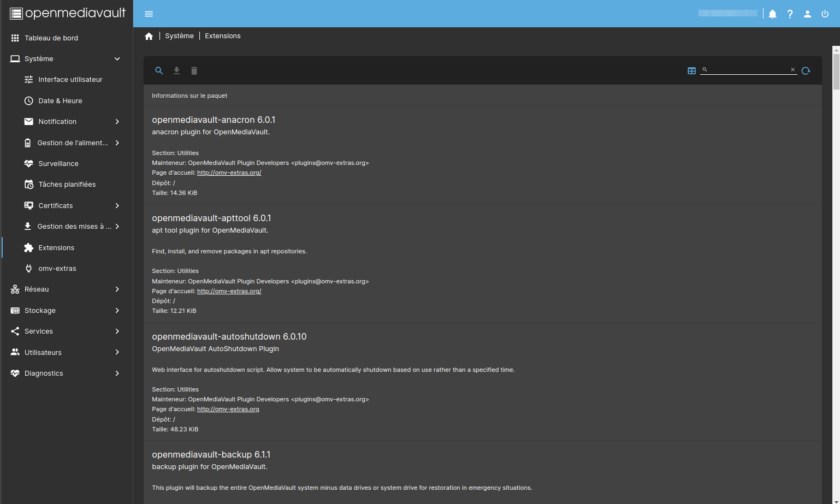
Task: Open the user account icon
Action: [x=807, y=14]
